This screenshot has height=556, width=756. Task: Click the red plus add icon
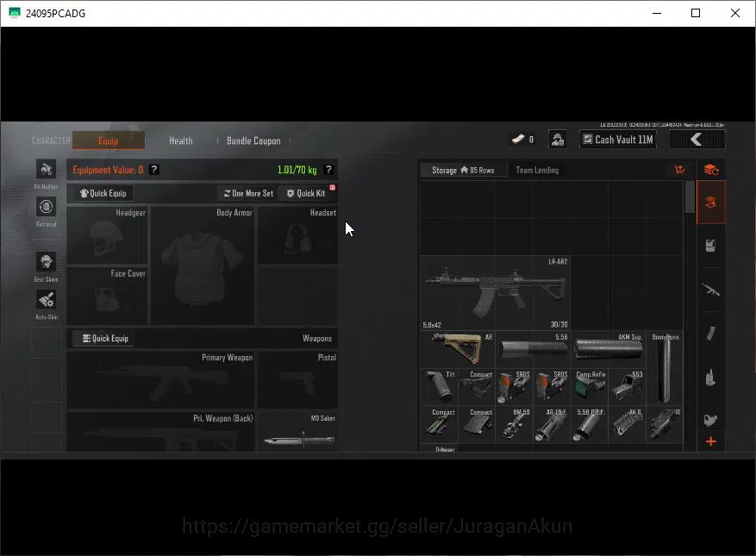coord(710,441)
